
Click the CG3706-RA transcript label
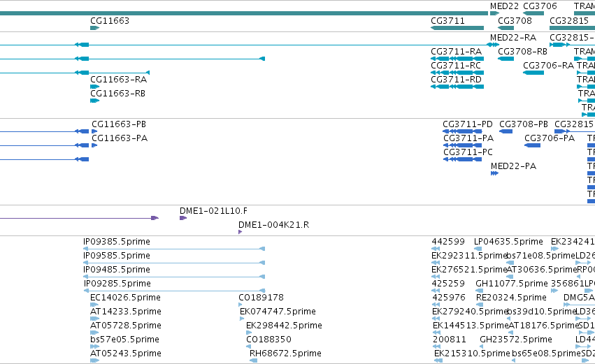(x=548, y=66)
